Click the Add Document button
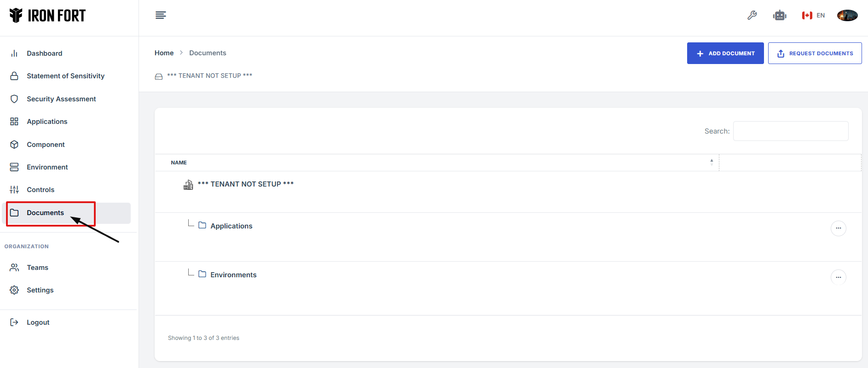868x368 pixels. (x=725, y=53)
